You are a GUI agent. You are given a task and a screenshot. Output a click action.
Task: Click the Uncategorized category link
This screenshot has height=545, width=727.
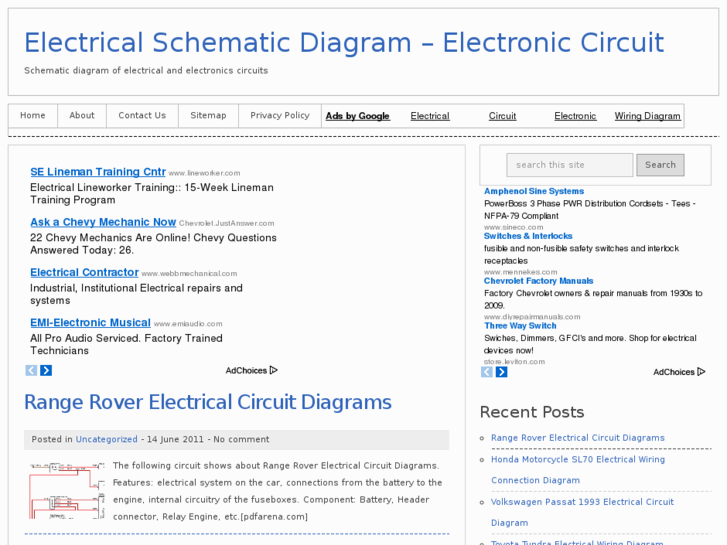coord(107,439)
